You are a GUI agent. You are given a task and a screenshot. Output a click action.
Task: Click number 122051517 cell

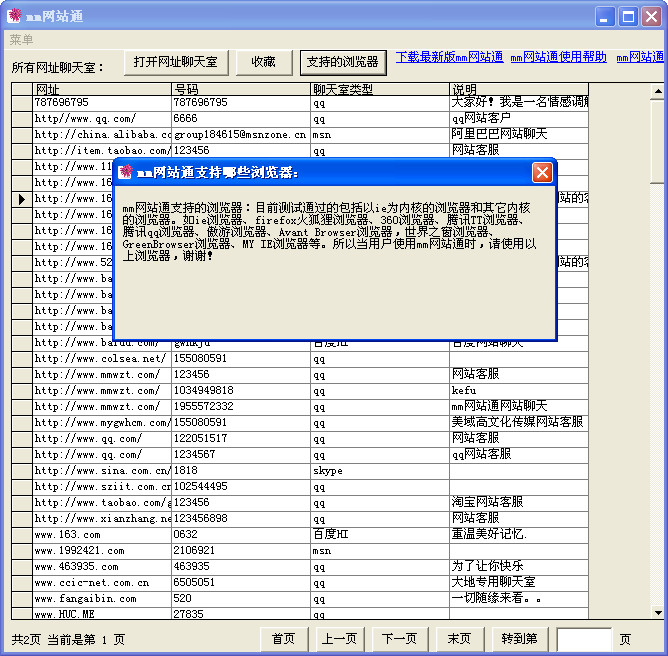tap(241, 439)
